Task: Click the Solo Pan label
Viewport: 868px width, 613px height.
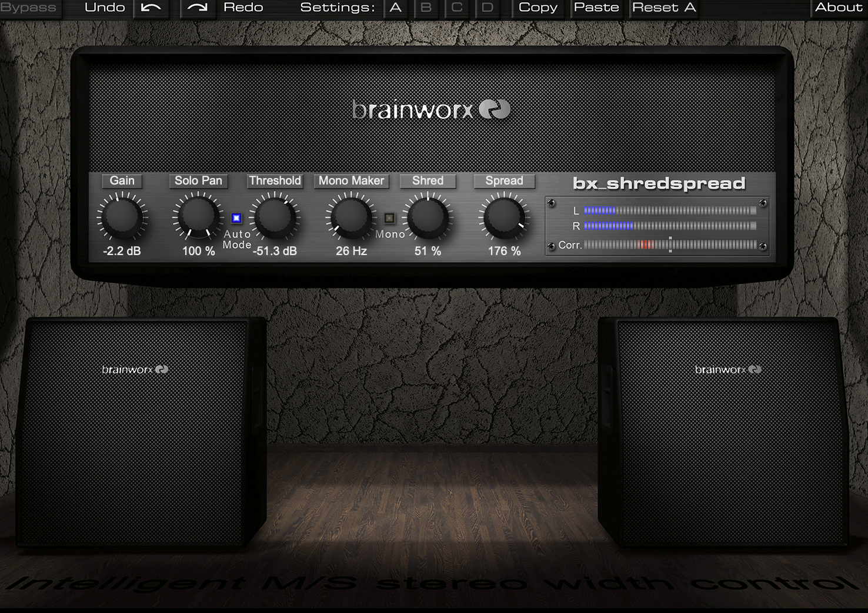Action: click(198, 181)
